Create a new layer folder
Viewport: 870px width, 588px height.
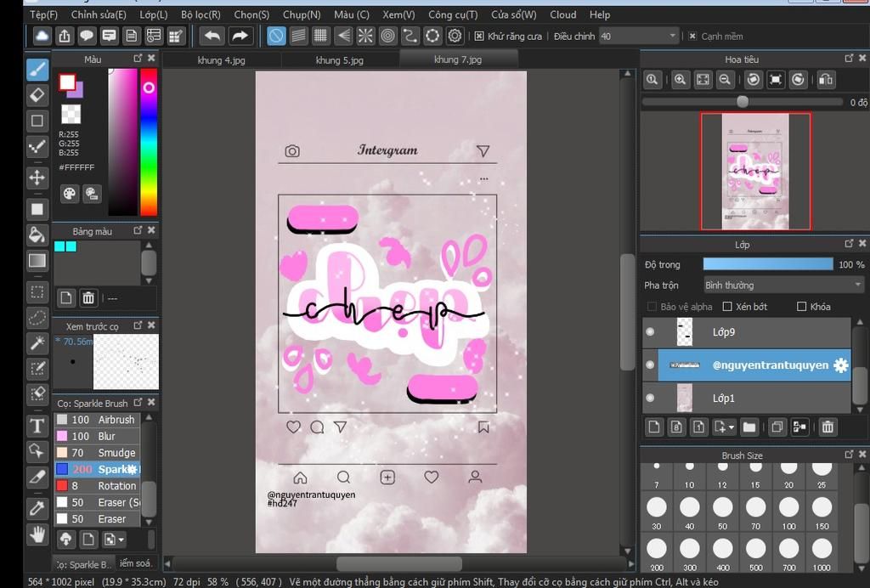749,427
